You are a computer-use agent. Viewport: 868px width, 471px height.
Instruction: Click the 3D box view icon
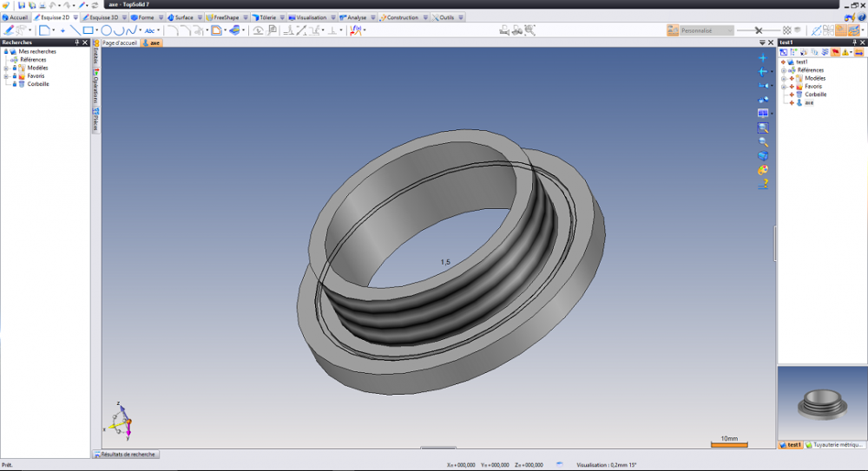coord(763,156)
